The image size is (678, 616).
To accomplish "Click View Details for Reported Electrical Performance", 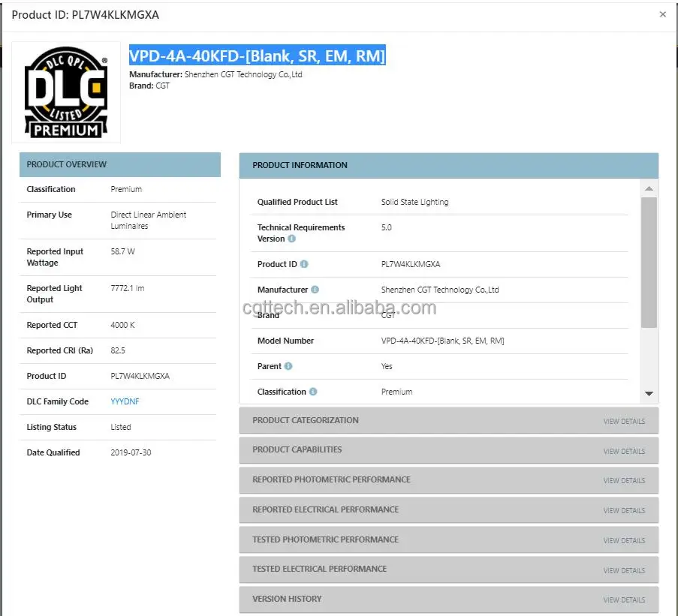I will point(624,511).
